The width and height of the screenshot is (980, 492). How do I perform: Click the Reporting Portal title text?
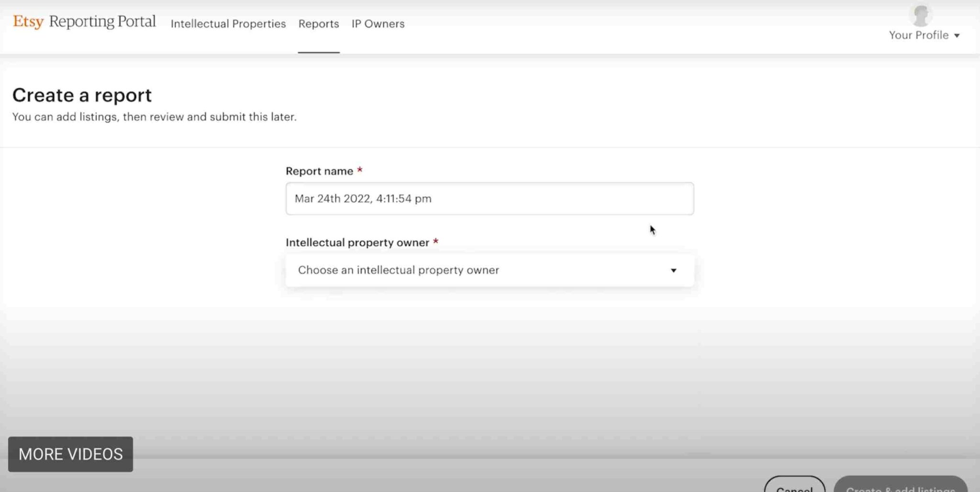coord(102,22)
